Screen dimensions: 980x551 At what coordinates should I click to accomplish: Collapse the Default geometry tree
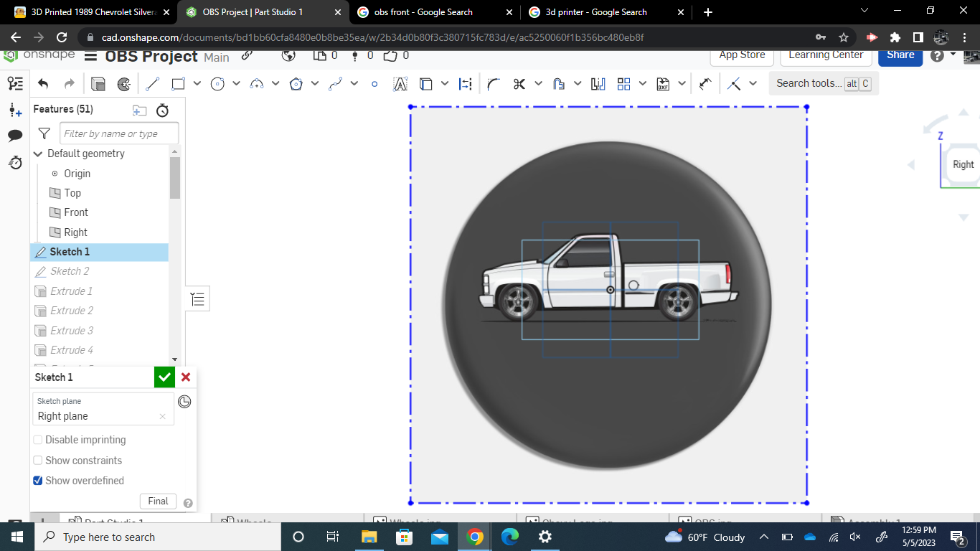tap(37, 154)
